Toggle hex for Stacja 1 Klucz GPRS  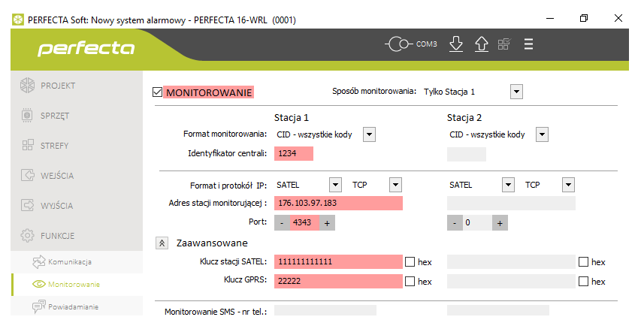point(410,281)
